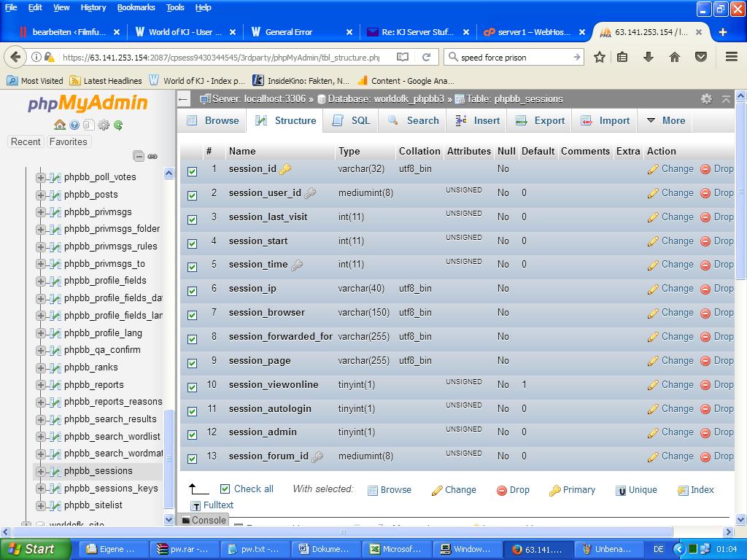
Task: Bookmark this page with star icon
Action: point(599,57)
